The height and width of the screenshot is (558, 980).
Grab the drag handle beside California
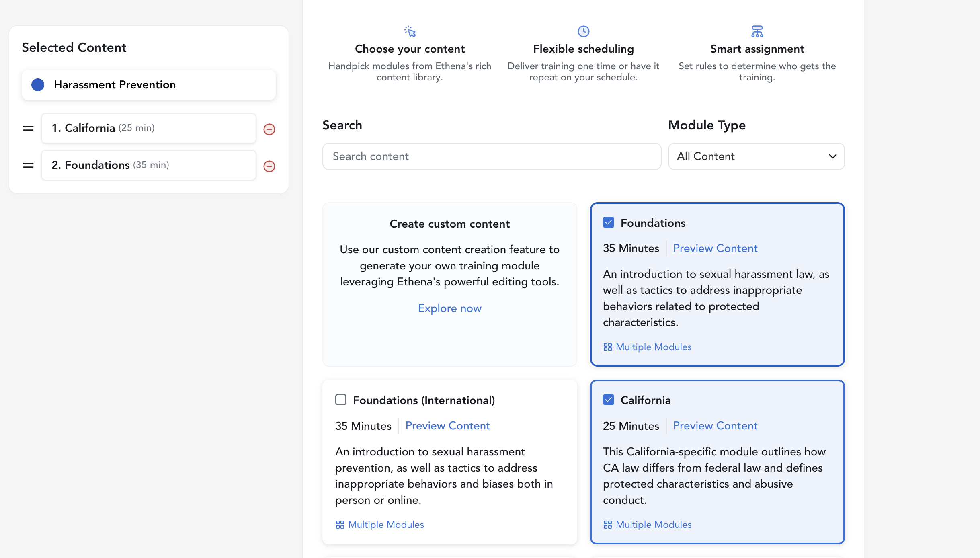coord(28,128)
